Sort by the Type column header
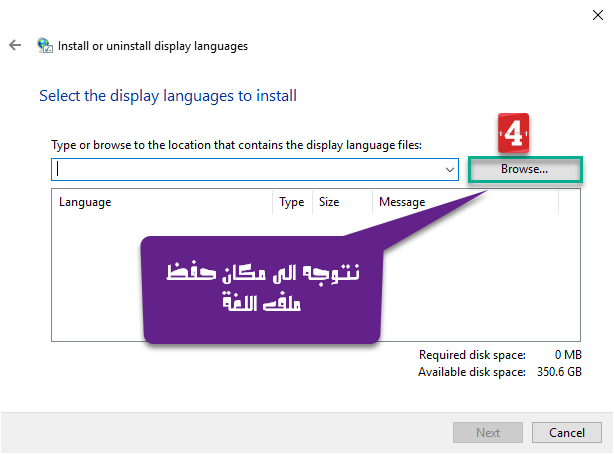 [x=293, y=202]
